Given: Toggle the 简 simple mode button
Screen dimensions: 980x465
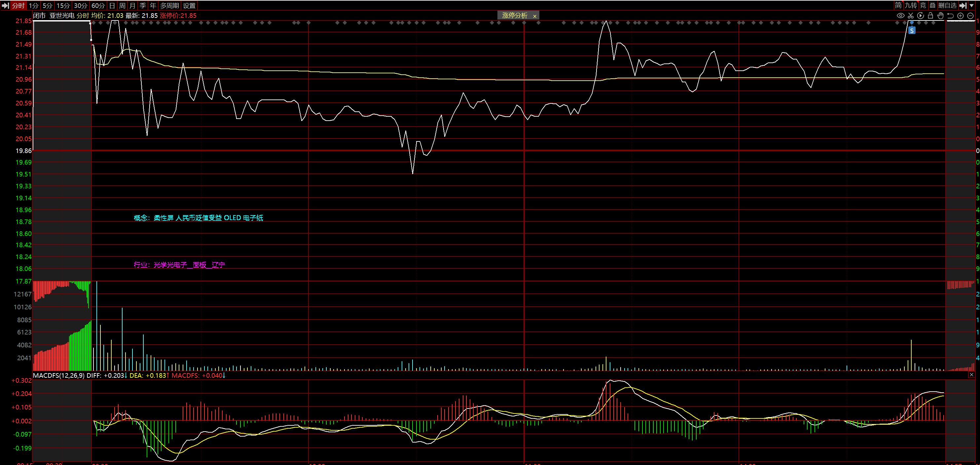Looking at the screenshot, I should pos(898,5).
